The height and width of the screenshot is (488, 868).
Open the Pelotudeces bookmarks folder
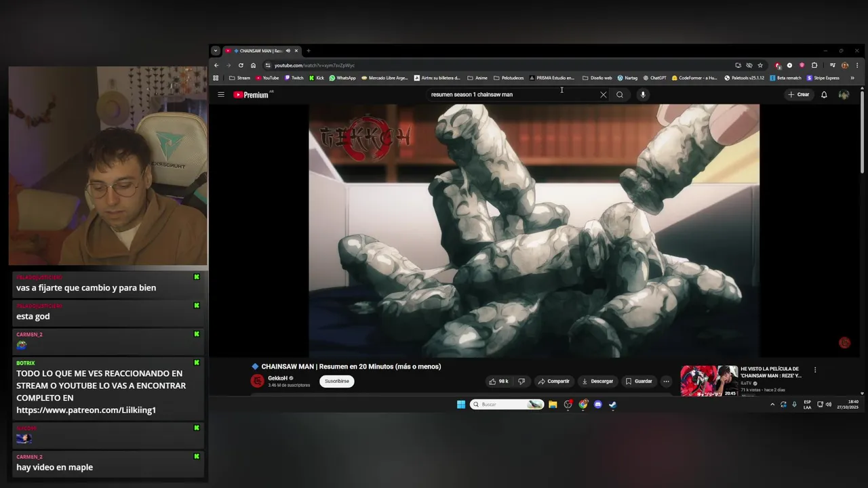[509, 78]
